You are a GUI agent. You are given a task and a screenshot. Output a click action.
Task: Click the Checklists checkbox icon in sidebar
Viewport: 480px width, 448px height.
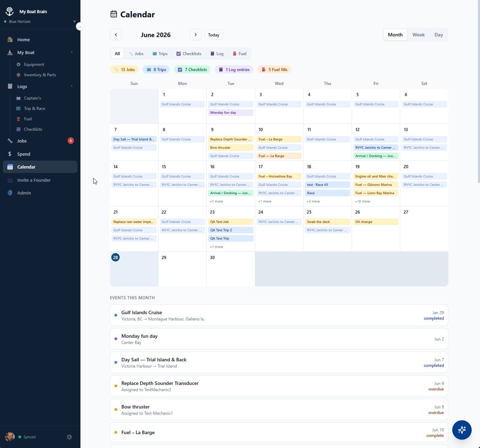click(x=18, y=129)
